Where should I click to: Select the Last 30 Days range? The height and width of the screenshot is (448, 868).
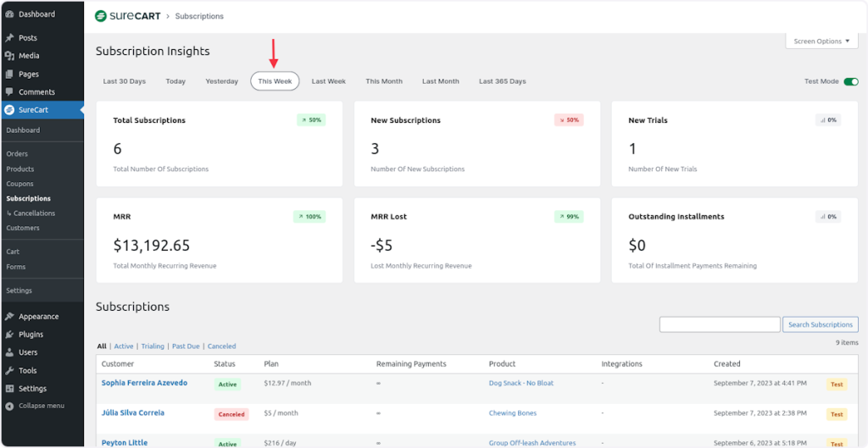pyautogui.click(x=125, y=81)
